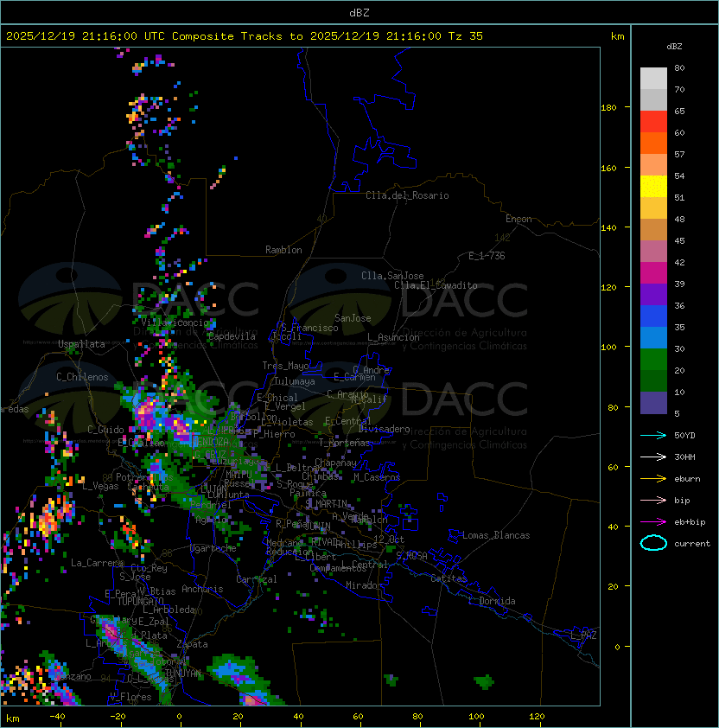Click the magenta eb+bip arrow in legend
Screen dimensions: 719x728
tap(653, 522)
